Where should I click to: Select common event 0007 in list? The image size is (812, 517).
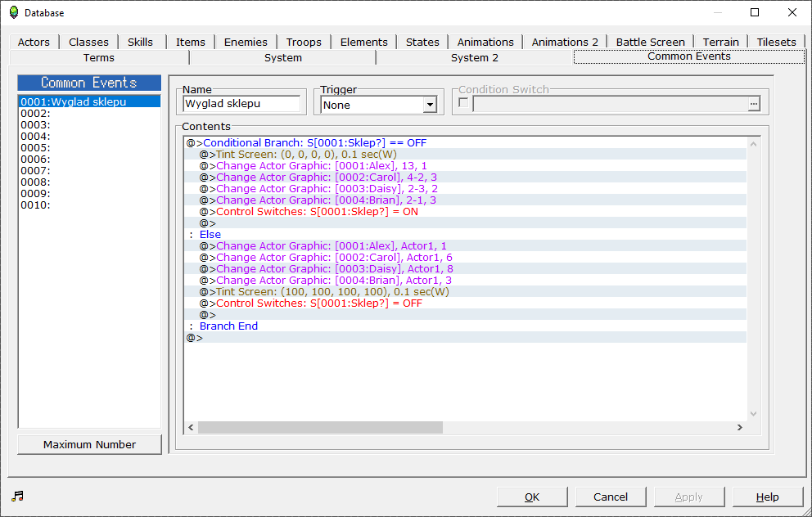[x=89, y=170]
